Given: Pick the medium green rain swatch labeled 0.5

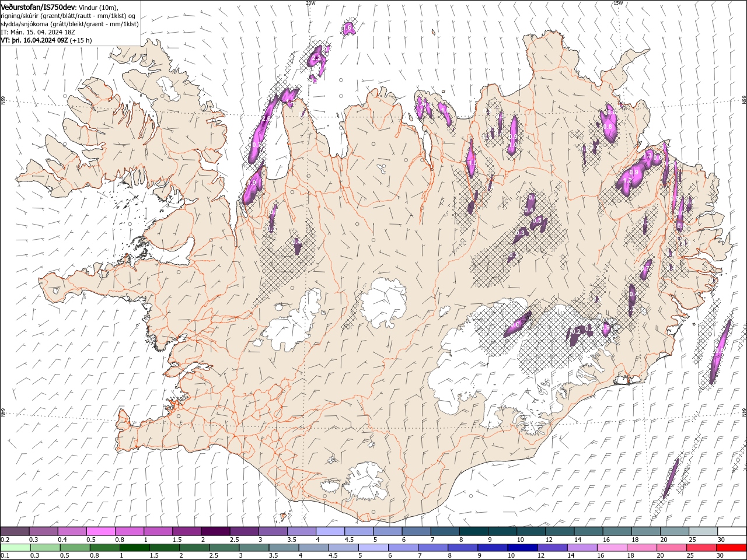Looking at the screenshot, I should point(75,548).
